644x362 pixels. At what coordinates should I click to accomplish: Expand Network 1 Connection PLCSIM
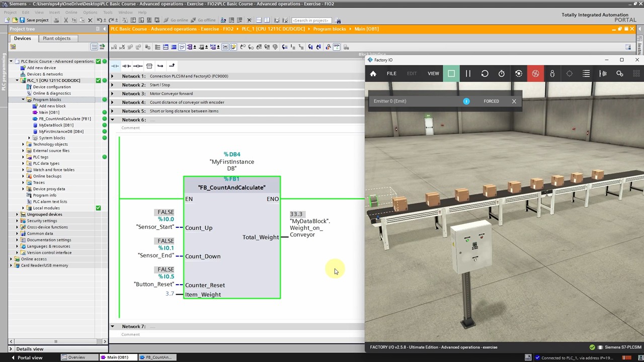pyautogui.click(x=112, y=76)
